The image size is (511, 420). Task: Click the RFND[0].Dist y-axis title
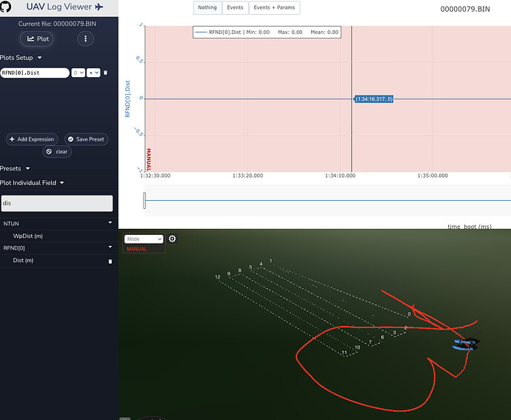[127, 99]
